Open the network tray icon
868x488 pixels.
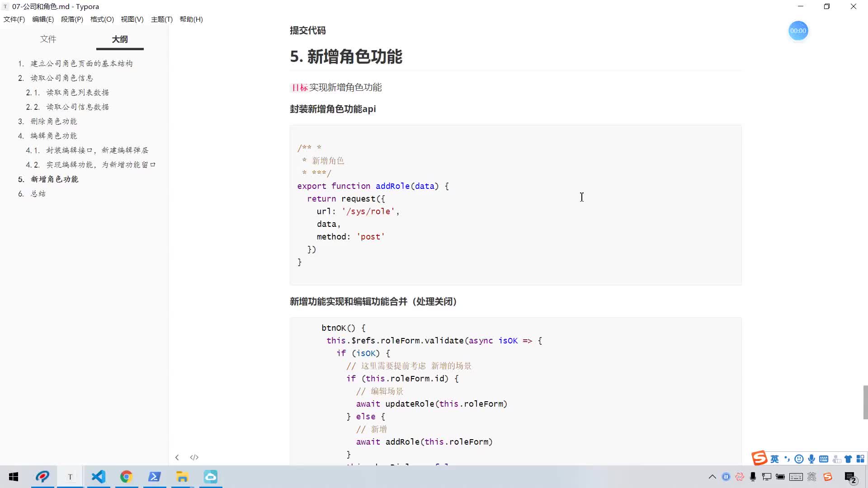[x=767, y=477]
